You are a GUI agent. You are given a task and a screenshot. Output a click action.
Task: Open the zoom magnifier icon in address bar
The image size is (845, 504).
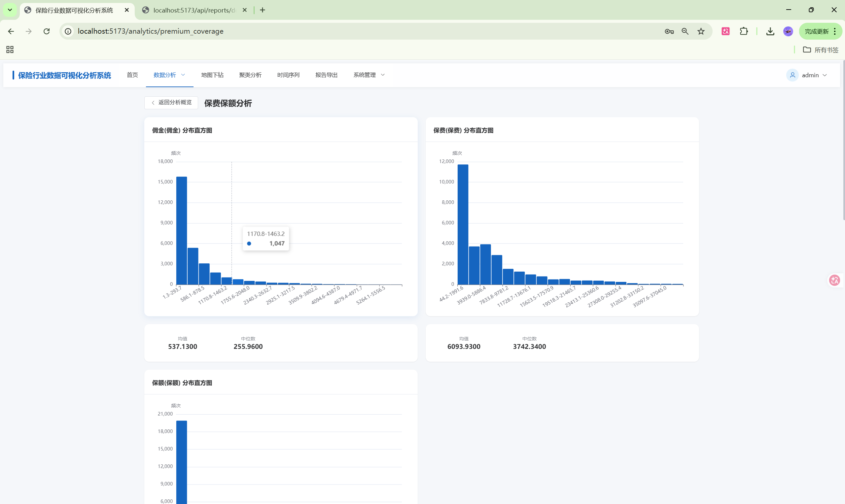(x=685, y=31)
